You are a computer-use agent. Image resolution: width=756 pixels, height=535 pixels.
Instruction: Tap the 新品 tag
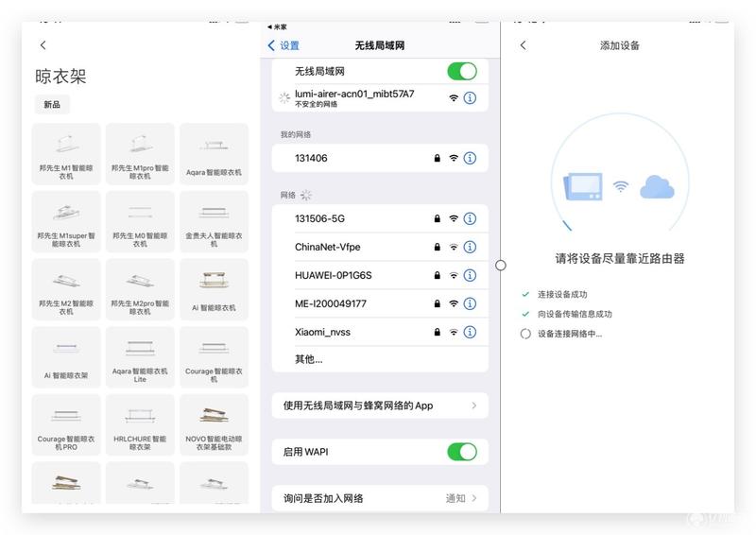(x=52, y=105)
